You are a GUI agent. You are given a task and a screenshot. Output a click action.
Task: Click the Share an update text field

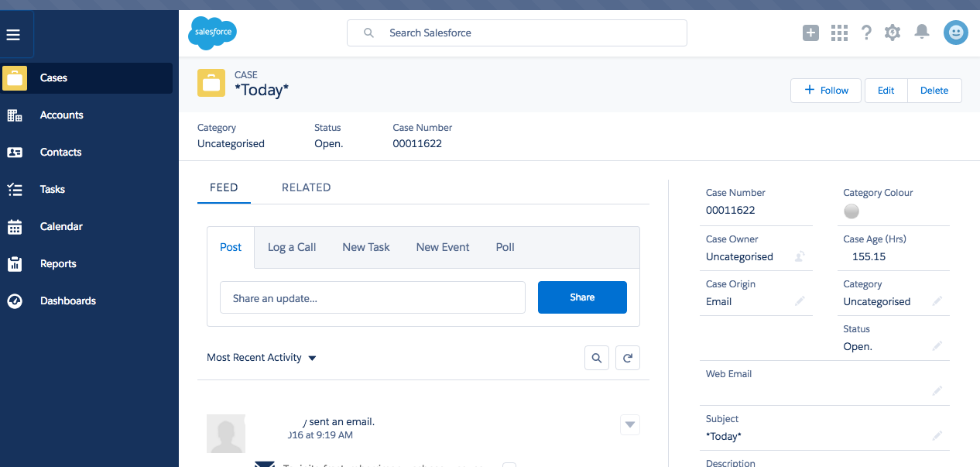372,298
